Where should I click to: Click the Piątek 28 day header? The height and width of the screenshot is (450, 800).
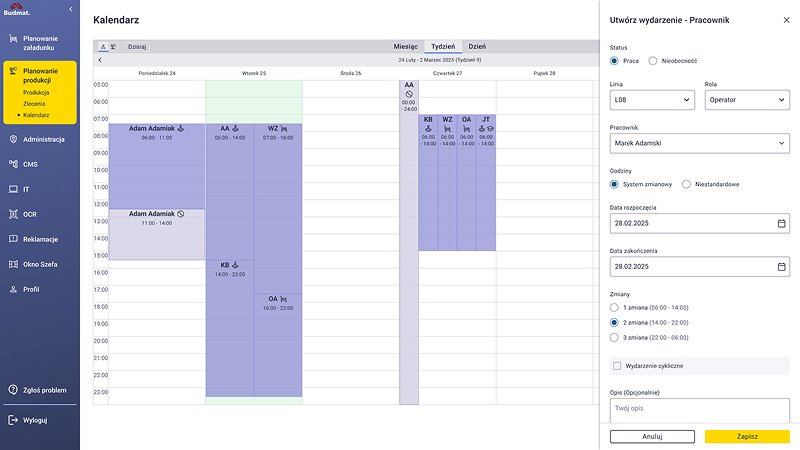tap(544, 73)
